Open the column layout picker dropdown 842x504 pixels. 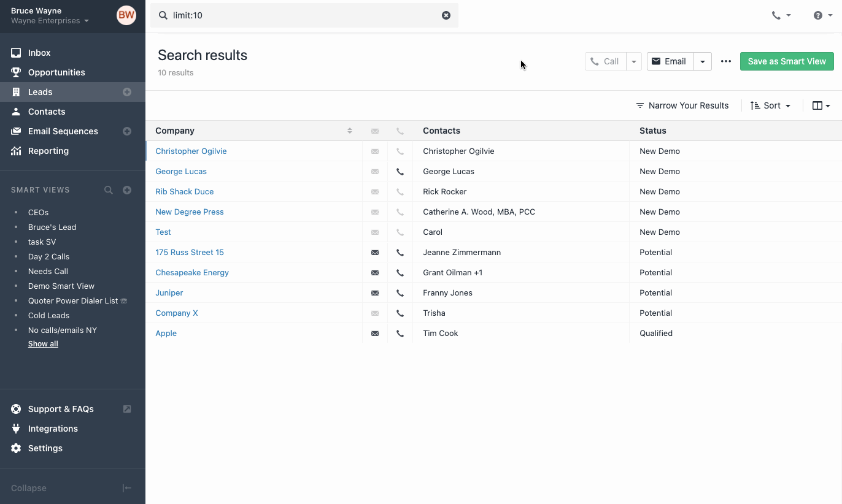tap(821, 105)
